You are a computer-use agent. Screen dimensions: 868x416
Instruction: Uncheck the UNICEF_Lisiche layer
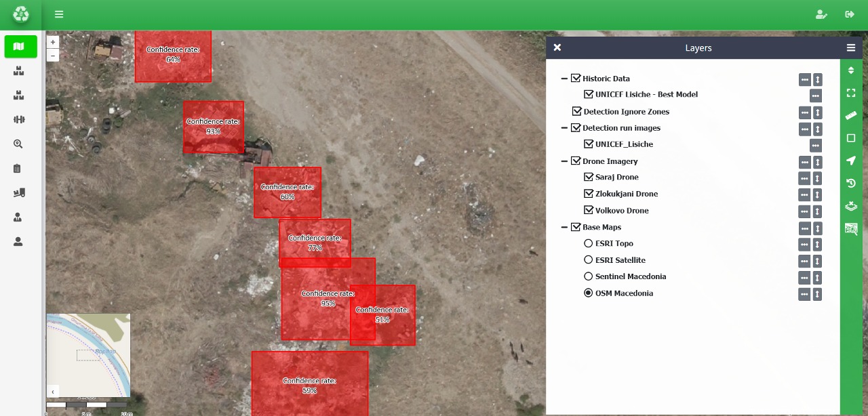coord(589,144)
